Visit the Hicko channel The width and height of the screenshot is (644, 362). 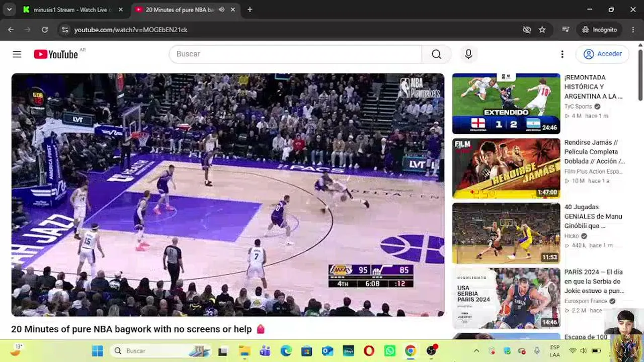click(572, 236)
